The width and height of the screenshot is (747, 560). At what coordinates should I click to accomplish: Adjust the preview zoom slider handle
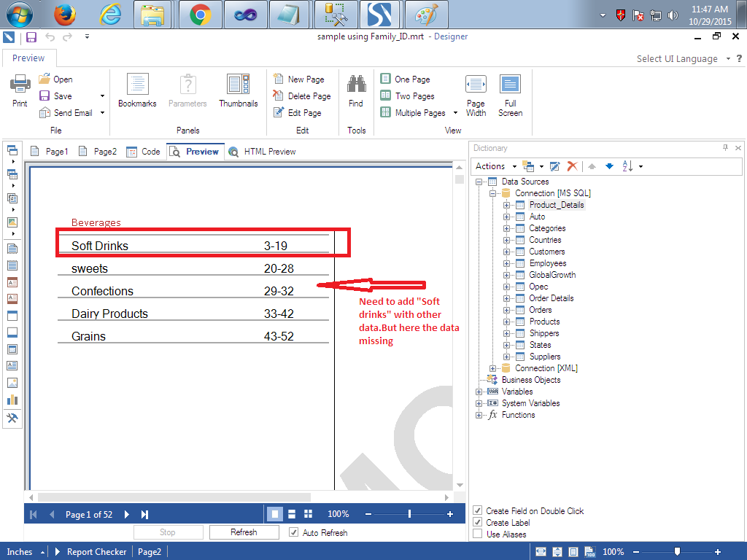(410, 514)
